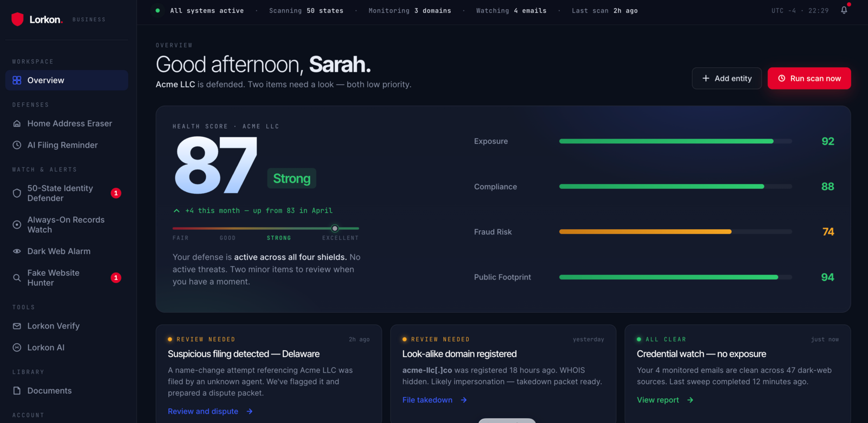Click the Compliance score 88
The height and width of the screenshot is (423, 868).
[828, 186]
